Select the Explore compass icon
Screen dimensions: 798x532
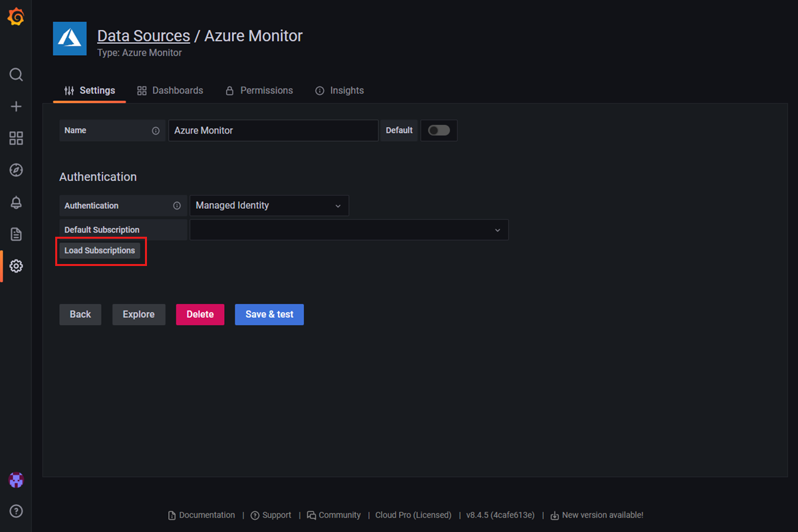pos(16,170)
